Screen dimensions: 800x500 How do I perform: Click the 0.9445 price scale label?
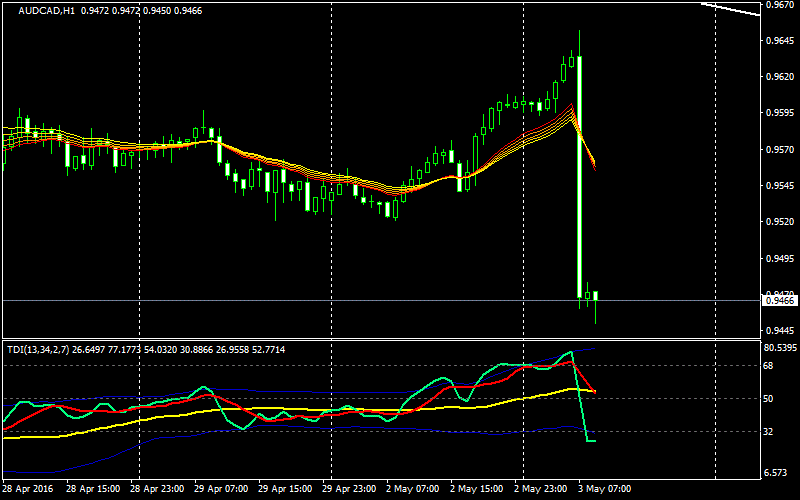[x=780, y=331]
